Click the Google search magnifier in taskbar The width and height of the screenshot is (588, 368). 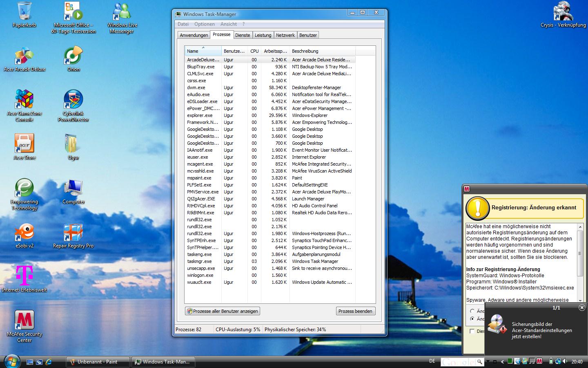[479, 361]
